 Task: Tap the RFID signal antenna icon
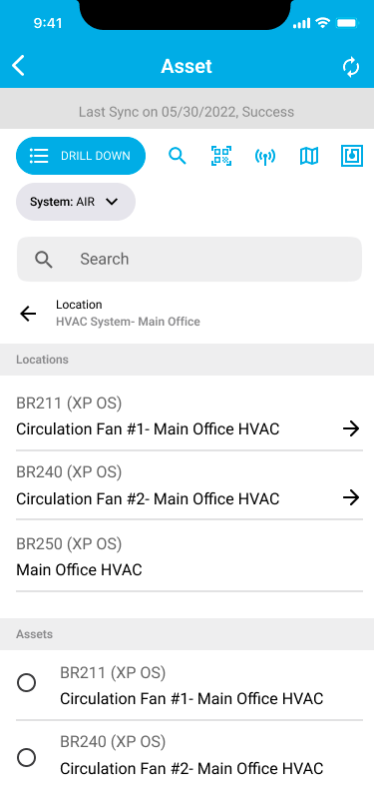click(x=265, y=156)
